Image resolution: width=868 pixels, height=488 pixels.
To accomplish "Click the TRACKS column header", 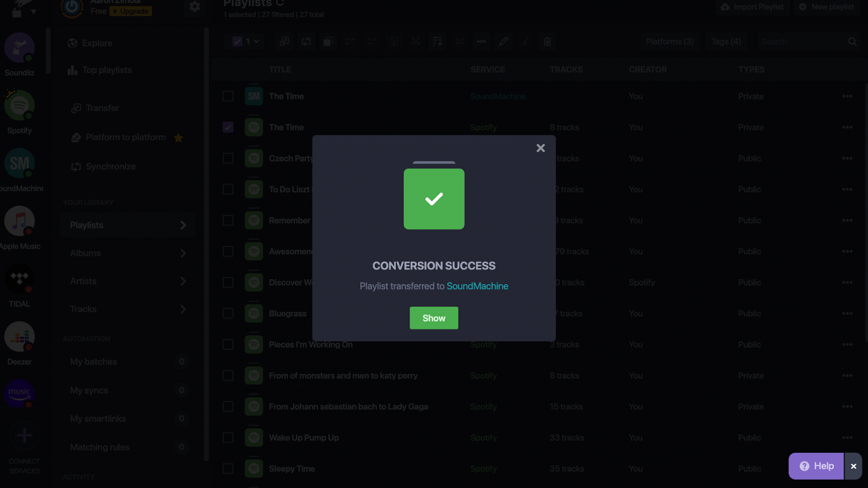I will (566, 70).
